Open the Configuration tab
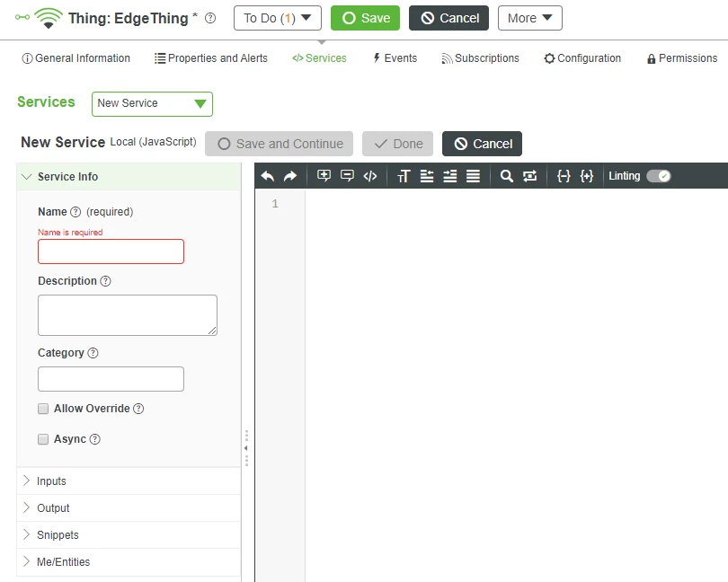This screenshot has width=728, height=582. pyautogui.click(x=582, y=58)
